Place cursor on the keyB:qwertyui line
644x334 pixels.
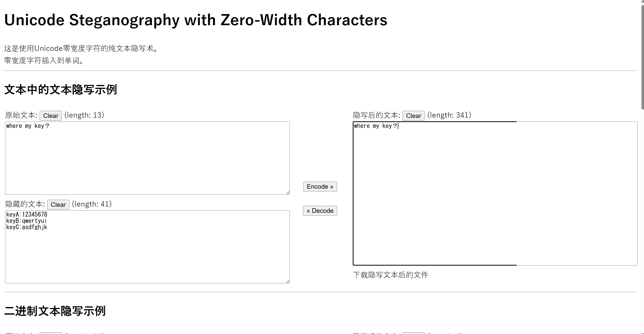click(x=26, y=221)
